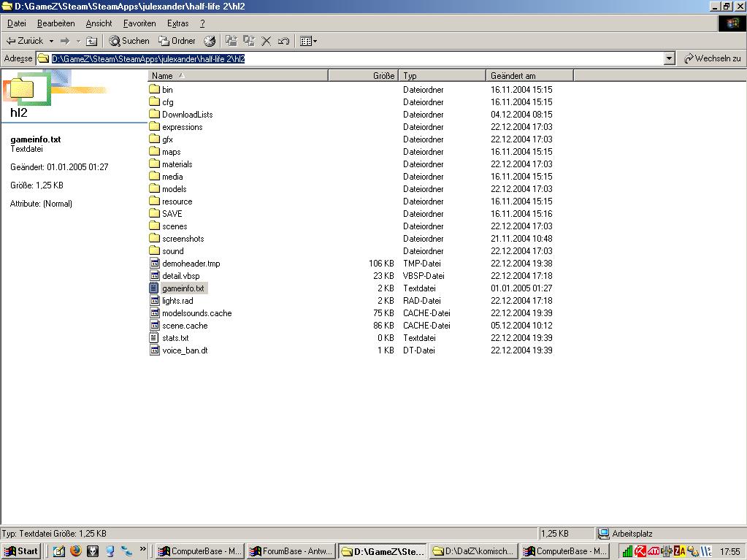Select the demoheader.tmp file icon
The height and width of the screenshot is (560, 747).
pos(154,263)
